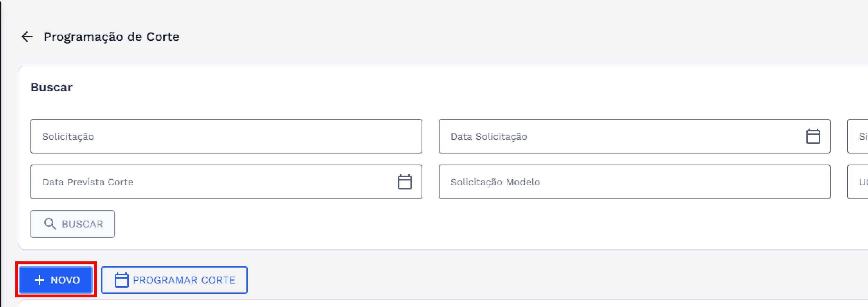868x307 pixels.
Task: Click the plus icon on the NOVO button
Action: point(39,280)
